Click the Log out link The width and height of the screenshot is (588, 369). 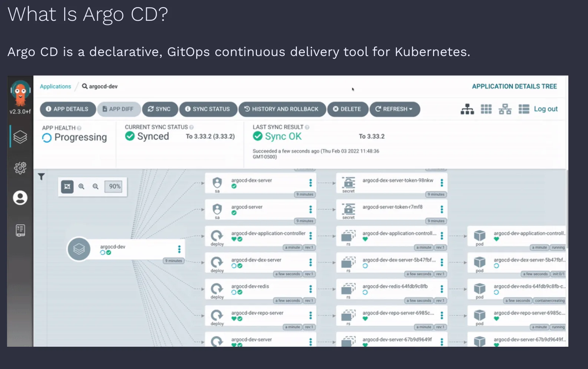click(x=546, y=109)
